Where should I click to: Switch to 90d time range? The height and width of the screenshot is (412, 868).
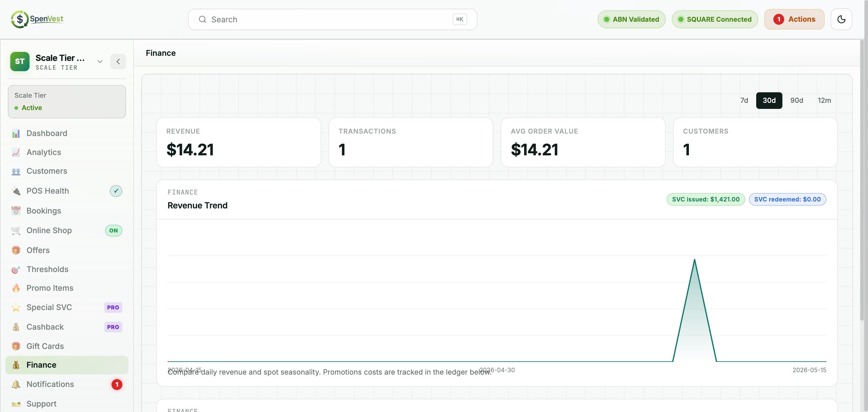click(x=797, y=100)
